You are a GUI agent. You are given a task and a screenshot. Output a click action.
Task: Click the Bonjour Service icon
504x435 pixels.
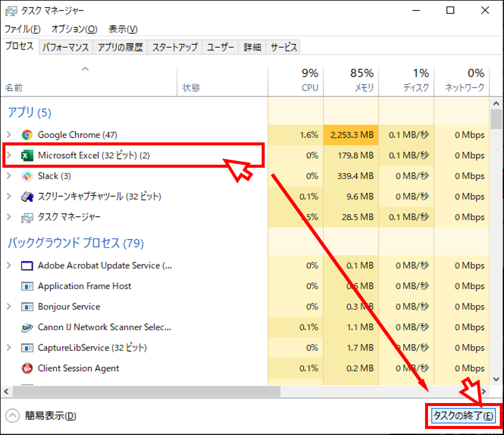point(27,306)
